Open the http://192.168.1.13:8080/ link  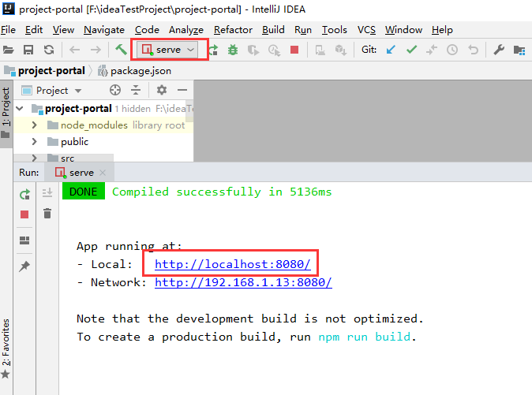pyautogui.click(x=243, y=282)
